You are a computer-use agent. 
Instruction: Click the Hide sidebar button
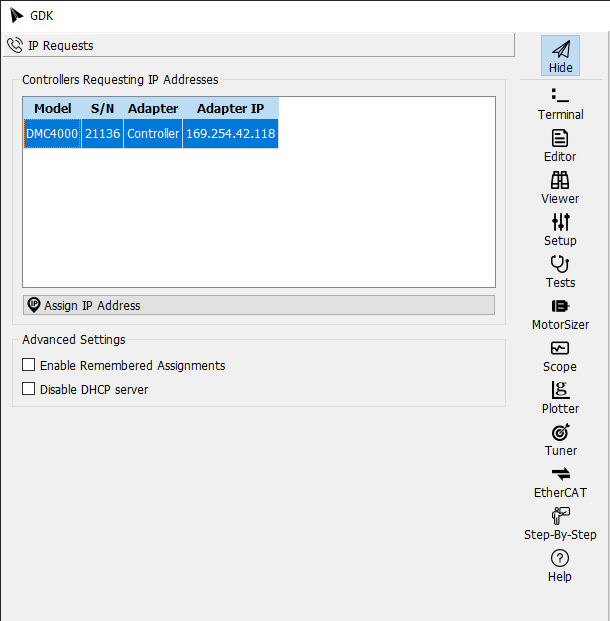click(x=560, y=56)
